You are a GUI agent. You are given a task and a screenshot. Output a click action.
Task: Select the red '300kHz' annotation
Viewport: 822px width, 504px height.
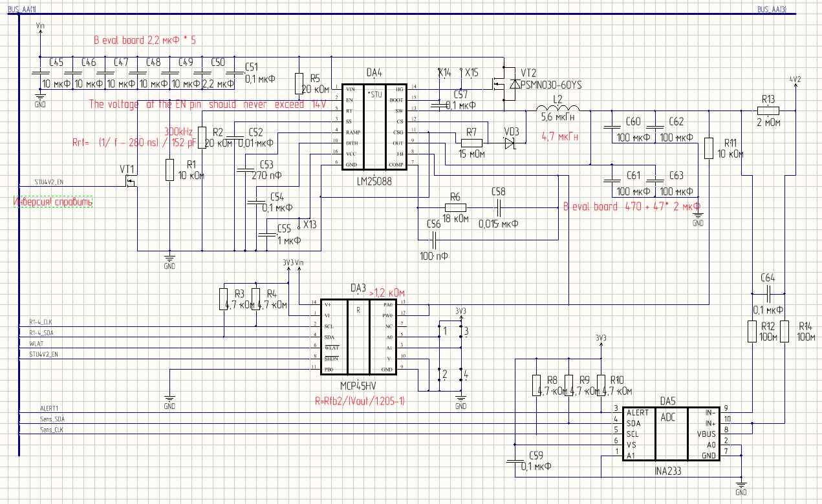[179, 131]
